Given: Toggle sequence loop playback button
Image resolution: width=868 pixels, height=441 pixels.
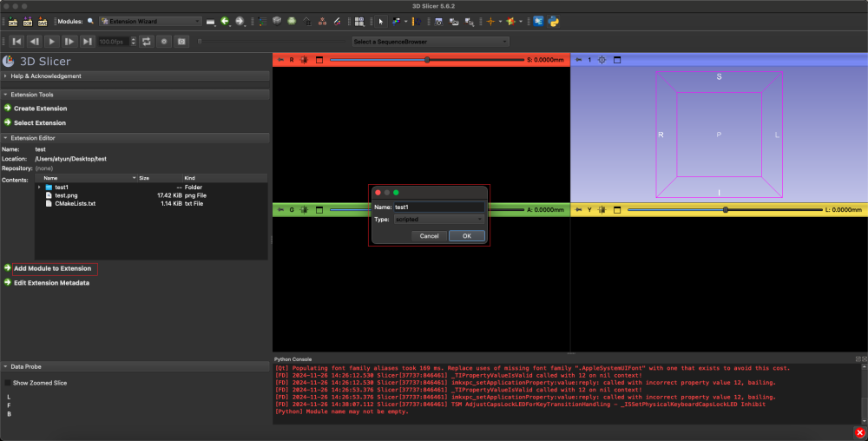Looking at the screenshot, I should click(x=145, y=41).
